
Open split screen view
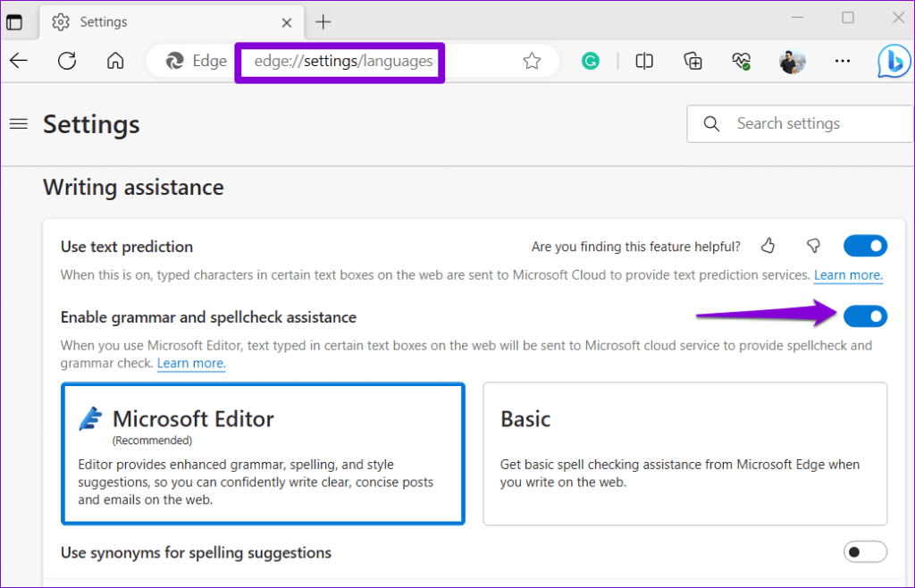click(x=643, y=61)
